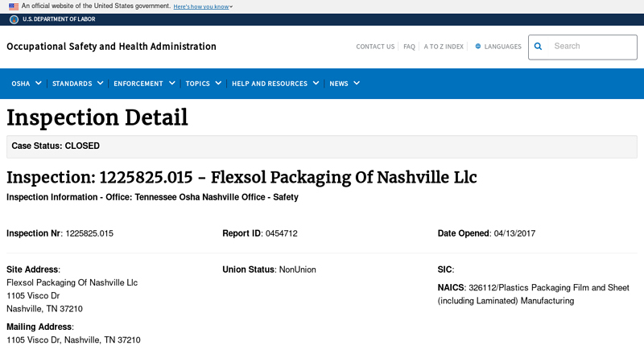Click the Inspection Detail heading
Screen dimensions: 644x362
(97, 117)
